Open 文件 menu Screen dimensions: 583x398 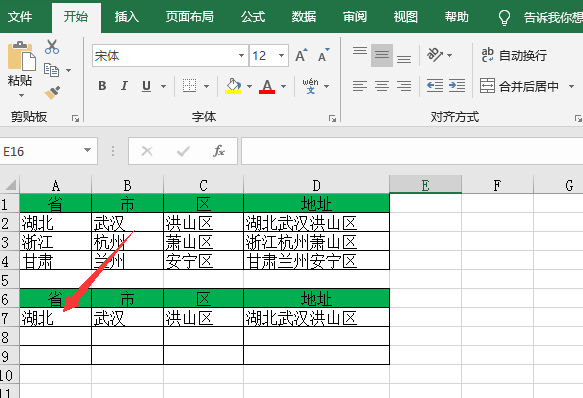20,17
